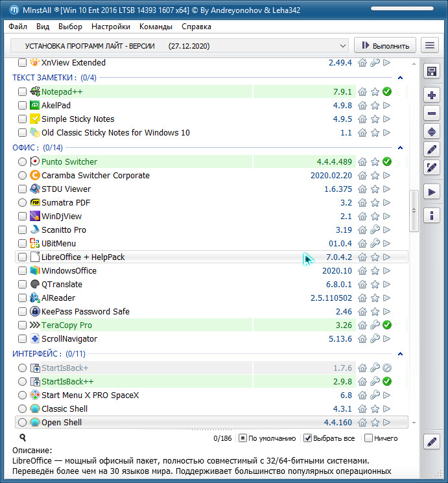The width and height of the screenshot is (448, 483).
Task: Select Old Classic Sticky Notes row
Action: click(211, 133)
